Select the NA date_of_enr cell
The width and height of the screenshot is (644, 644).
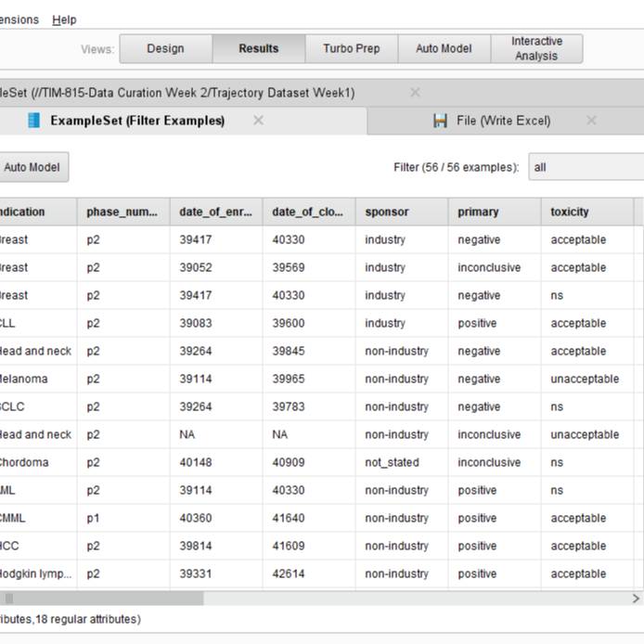(x=216, y=434)
